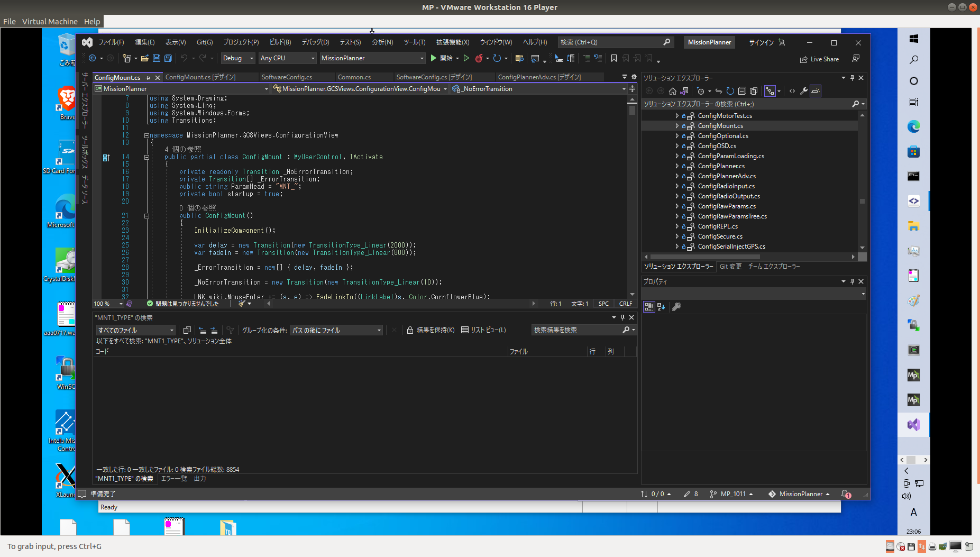Collapse All items in Solution Explorer
Image resolution: width=980 pixels, height=557 pixels.
[x=742, y=91]
